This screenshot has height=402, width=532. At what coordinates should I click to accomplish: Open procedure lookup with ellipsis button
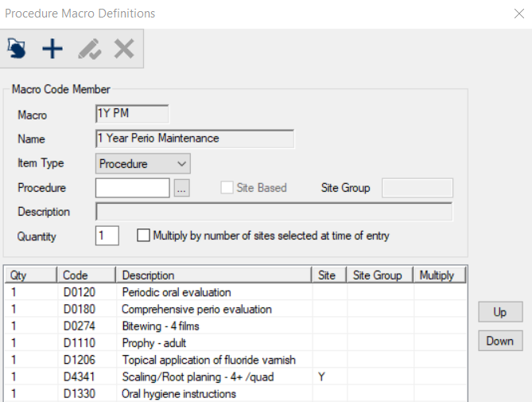pos(182,188)
